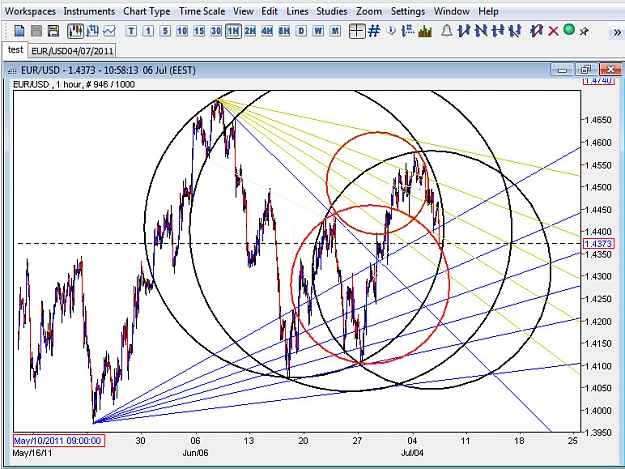
Task: Toggle the chart grid icon
Action: (374, 31)
